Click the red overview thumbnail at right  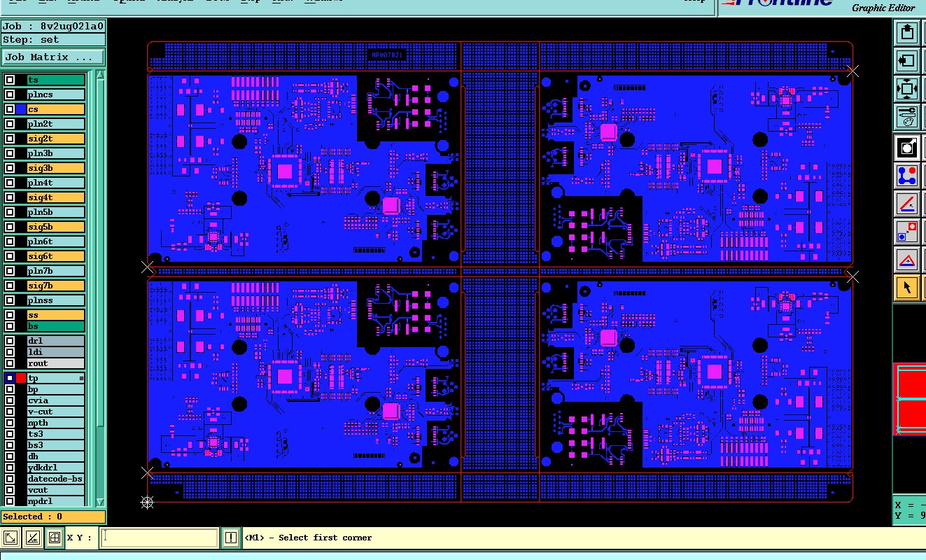coord(911,399)
